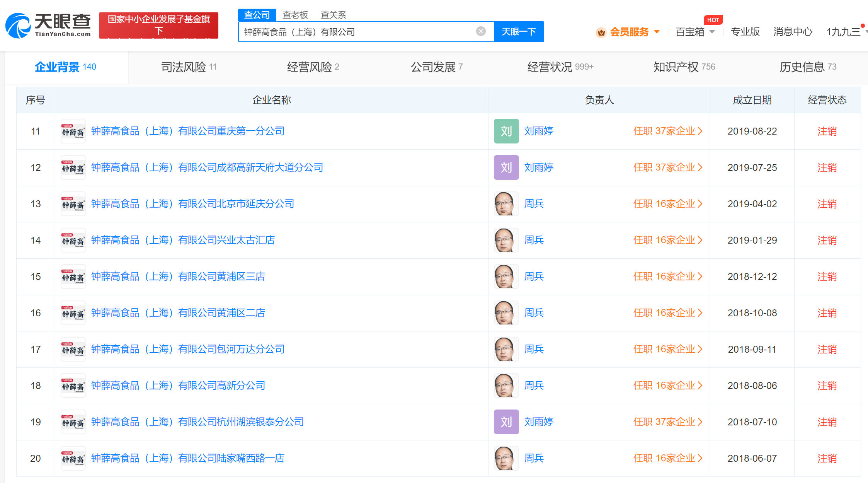Select the 查老板 search mode tab
Screen dimensions: 868x483
[x=295, y=15]
